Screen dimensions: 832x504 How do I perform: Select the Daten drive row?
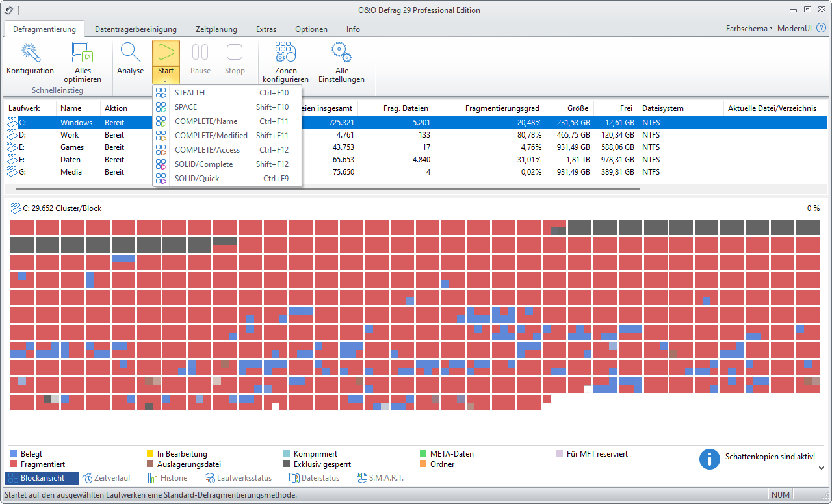[416, 159]
